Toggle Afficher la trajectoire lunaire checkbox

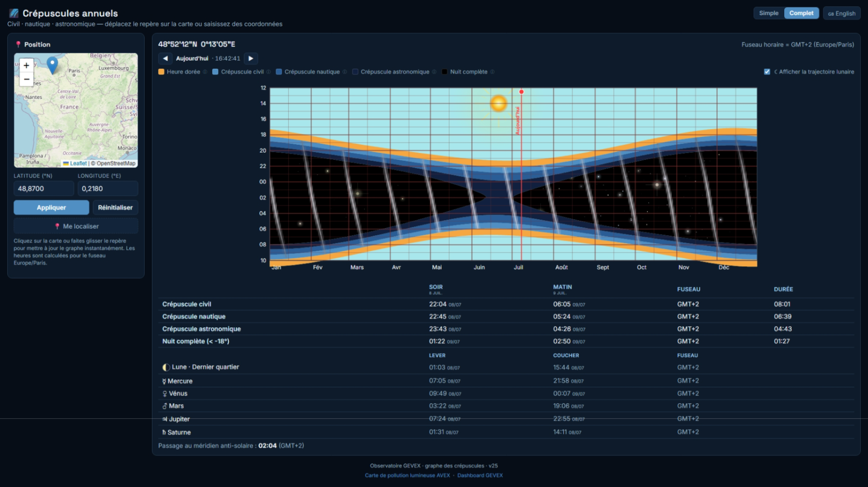[767, 72]
